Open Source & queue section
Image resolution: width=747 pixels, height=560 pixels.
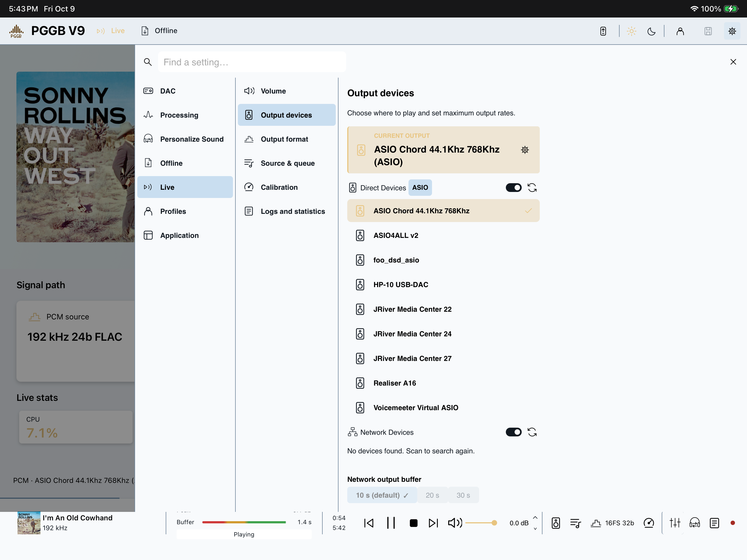coord(287,163)
